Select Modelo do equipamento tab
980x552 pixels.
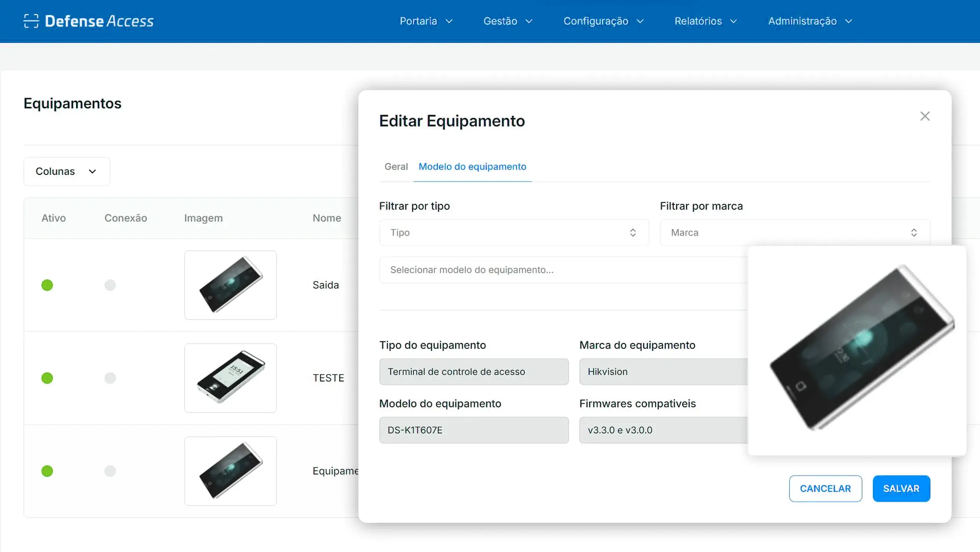pos(472,166)
